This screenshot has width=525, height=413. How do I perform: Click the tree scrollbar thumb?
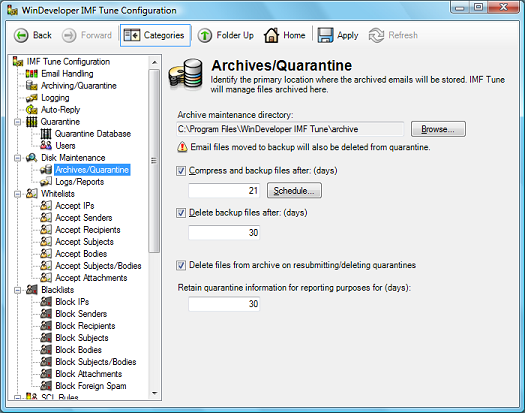(x=154, y=161)
